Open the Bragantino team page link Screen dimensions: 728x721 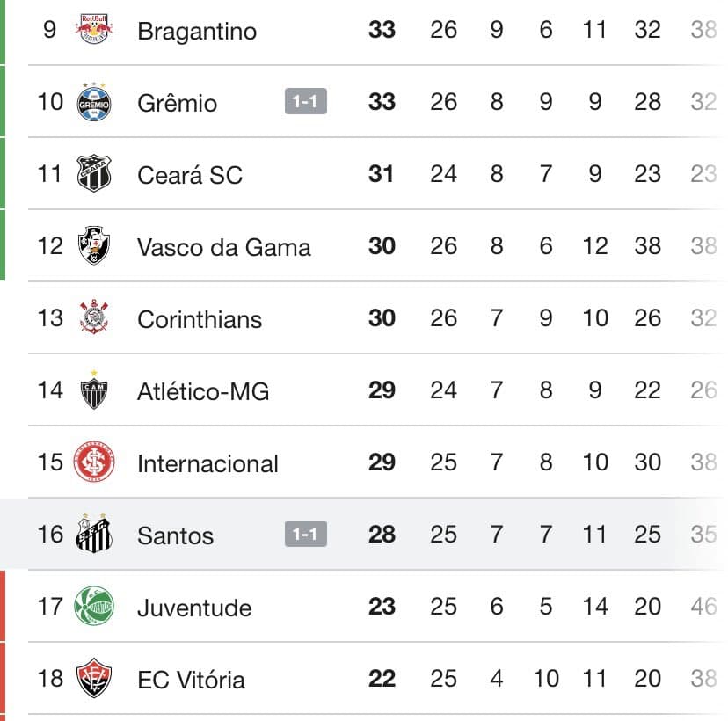(195, 31)
